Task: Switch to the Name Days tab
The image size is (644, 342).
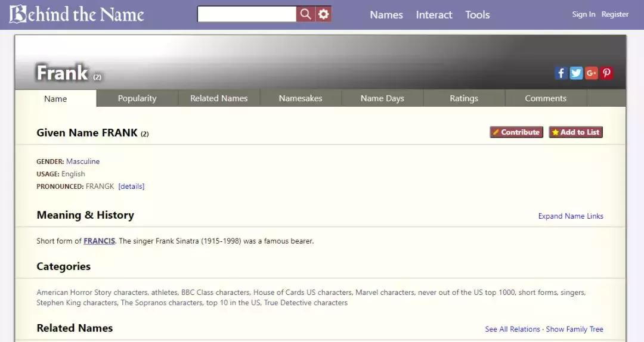Action: pyautogui.click(x=382, y=98)
